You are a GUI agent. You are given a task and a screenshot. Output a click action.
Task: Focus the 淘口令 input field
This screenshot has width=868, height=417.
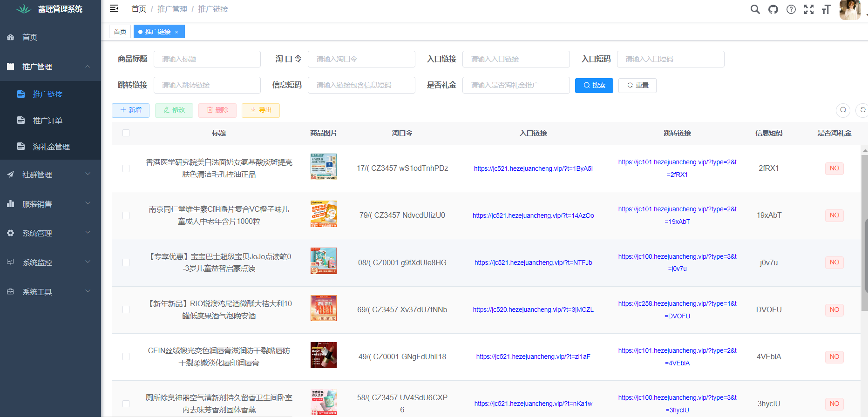(361, 59)
